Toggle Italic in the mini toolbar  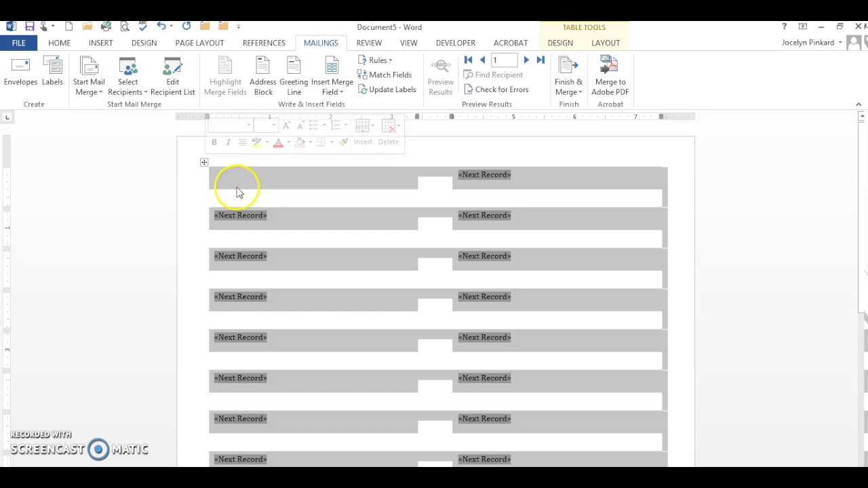(x=228, y=142)
